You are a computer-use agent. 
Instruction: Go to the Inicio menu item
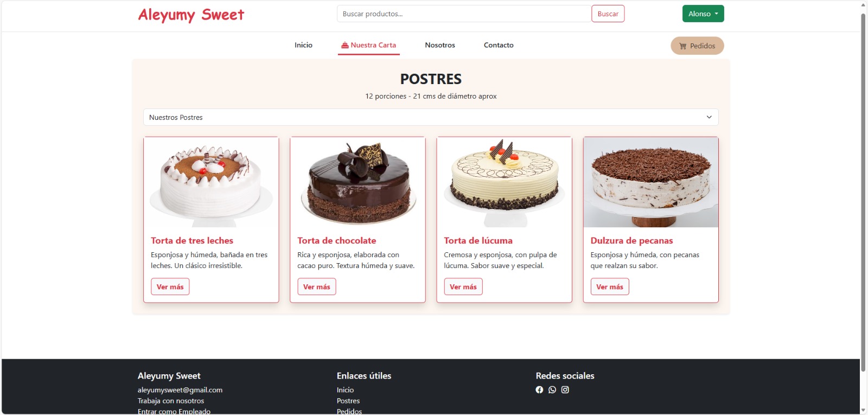tap(303, 45)
